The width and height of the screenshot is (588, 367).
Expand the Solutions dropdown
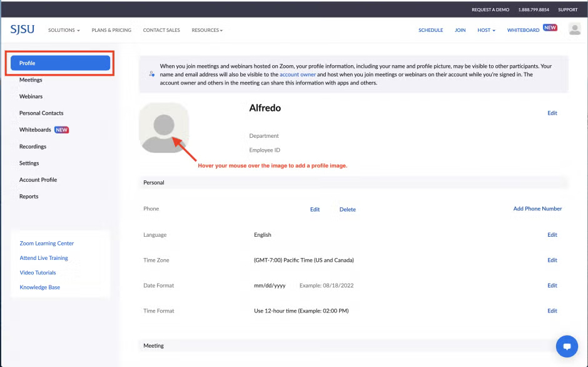tap(64, 30)
